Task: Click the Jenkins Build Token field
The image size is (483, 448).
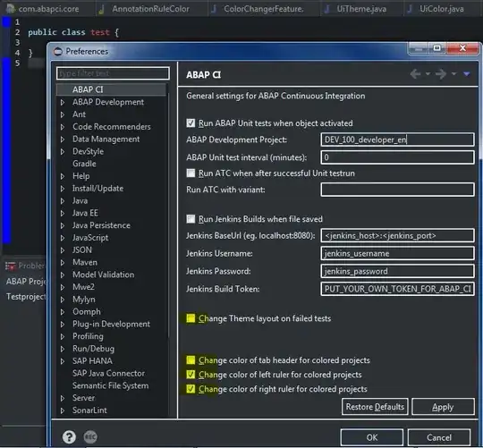Action: click(397, 289)
